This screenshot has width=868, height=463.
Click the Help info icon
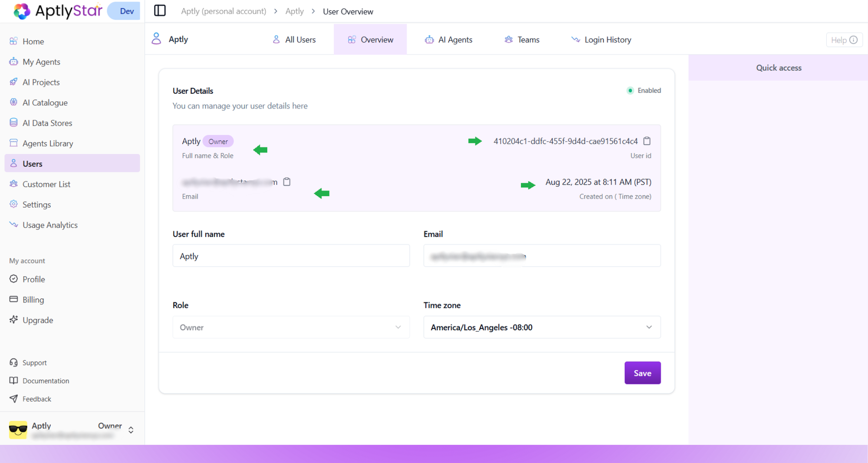click(x=854, y=40)
